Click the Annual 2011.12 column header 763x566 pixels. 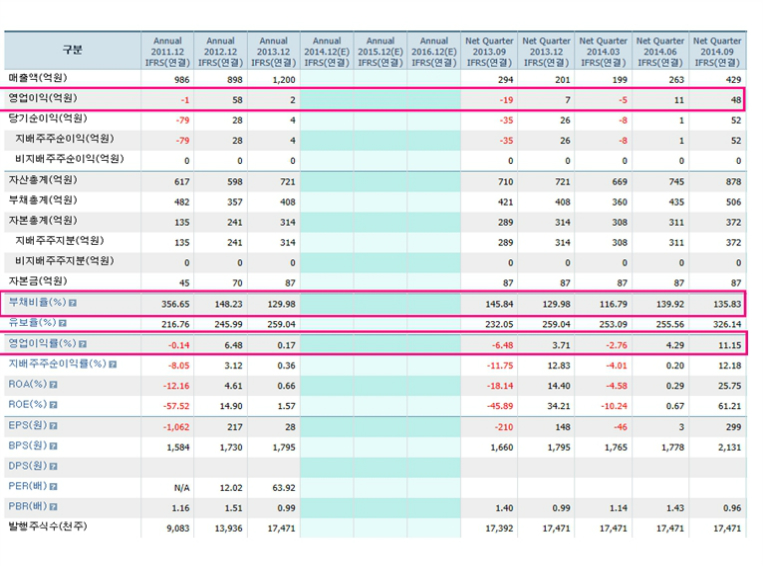point(165,51)
